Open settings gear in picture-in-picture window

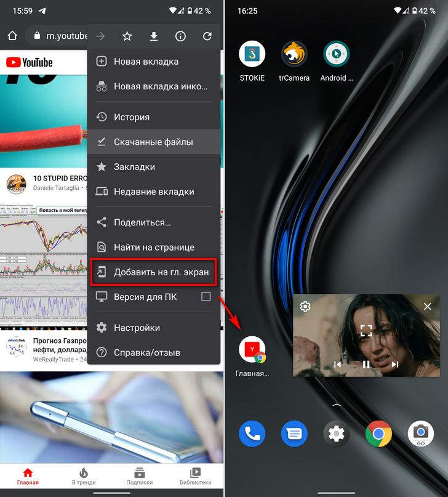(305, 307)
